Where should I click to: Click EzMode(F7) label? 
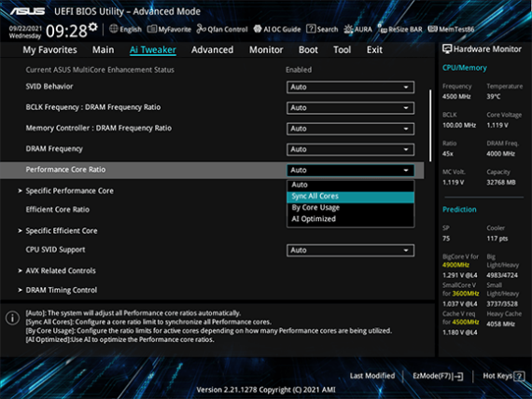click(x=432, y=376)
